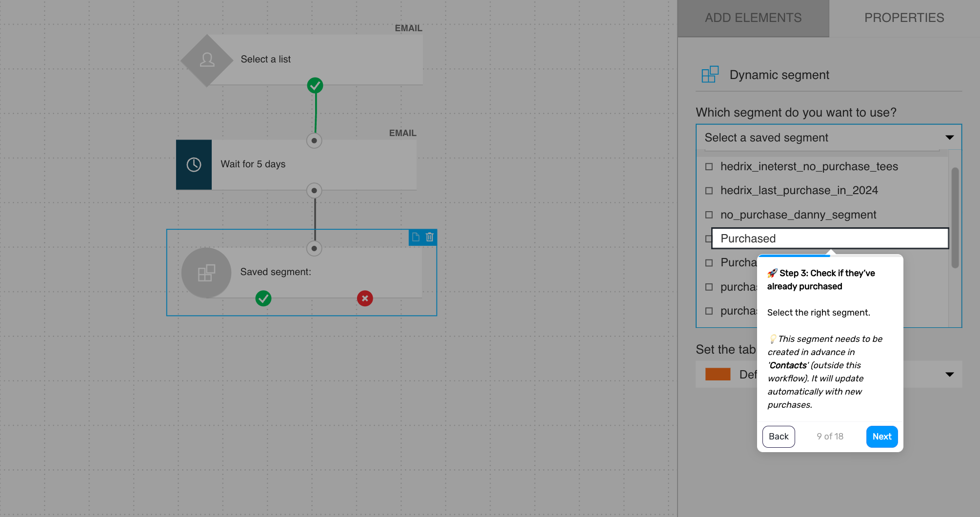This screenshot has height=517, width=980.
Task: Click Dynamic segment icon in properties panel
Action: 710,75
